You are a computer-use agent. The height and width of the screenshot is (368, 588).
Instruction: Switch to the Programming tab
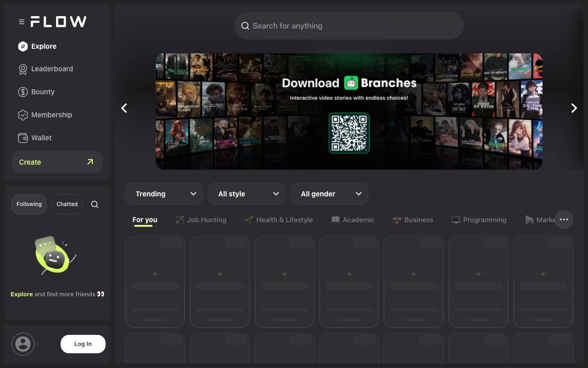coord(479,220)
